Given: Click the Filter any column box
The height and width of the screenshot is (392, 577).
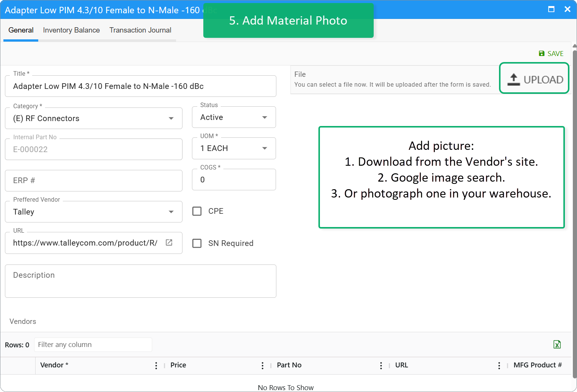Looking at the screenshot, I should point(93,345).
